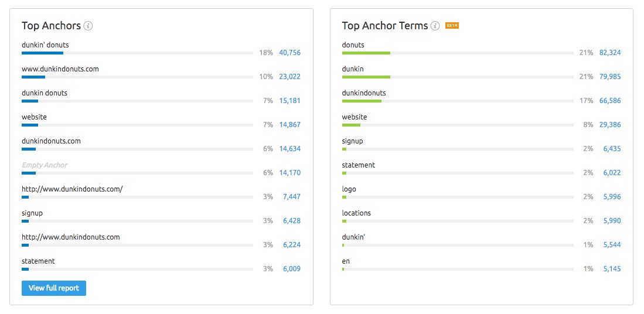Open the 40,756 backlinks count for dunkin' donuts
The image size is (644, 314).
290,53
